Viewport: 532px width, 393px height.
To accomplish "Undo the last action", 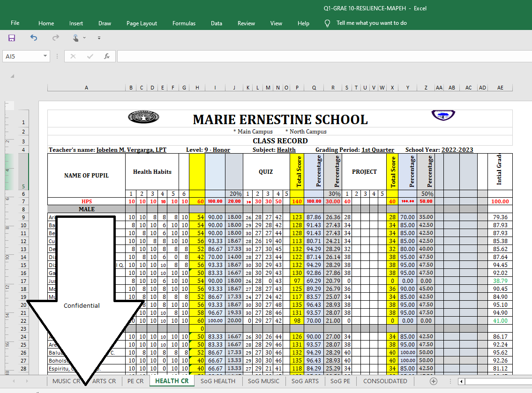I will (x=34, y=37).
